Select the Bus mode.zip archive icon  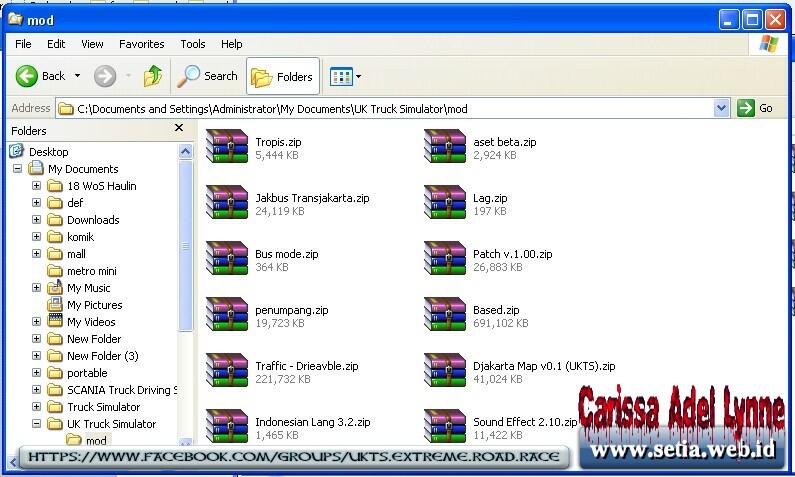click(227, 259)
